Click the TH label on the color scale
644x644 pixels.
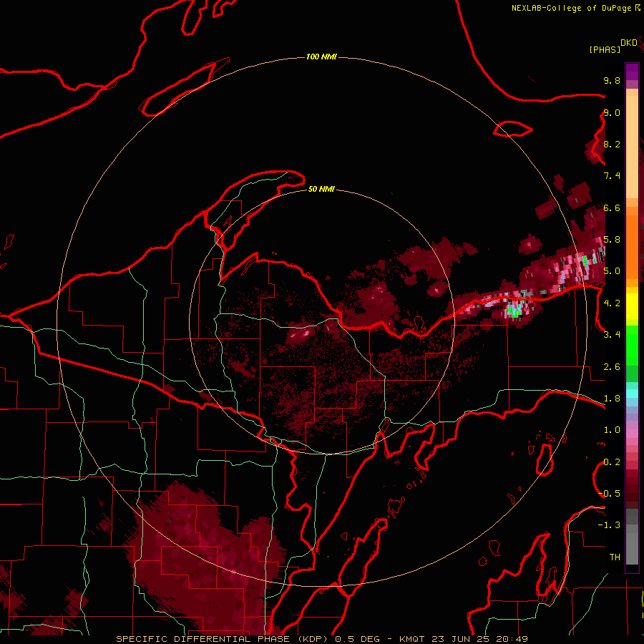(x=615, y=557)
